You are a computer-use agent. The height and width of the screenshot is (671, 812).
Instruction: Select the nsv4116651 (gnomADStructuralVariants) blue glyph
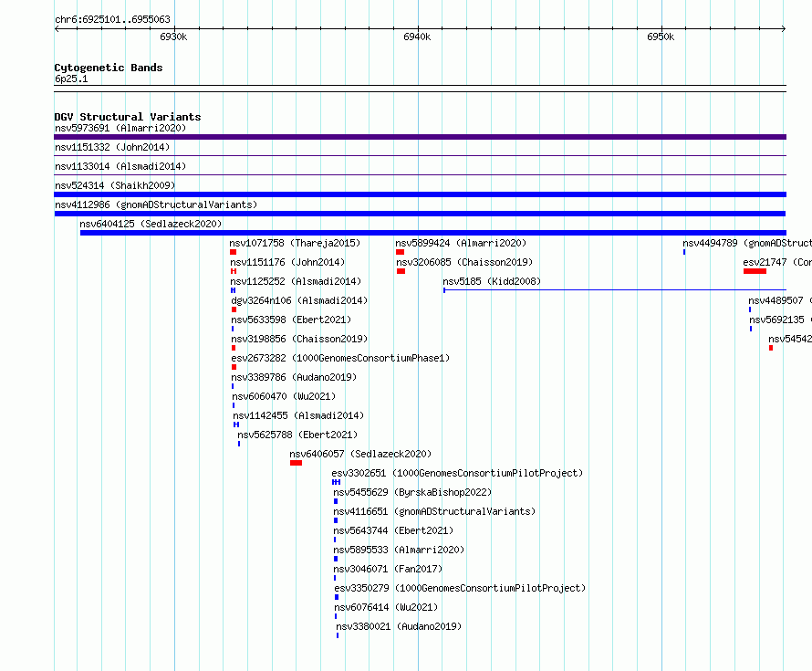(x=336, y=520)
